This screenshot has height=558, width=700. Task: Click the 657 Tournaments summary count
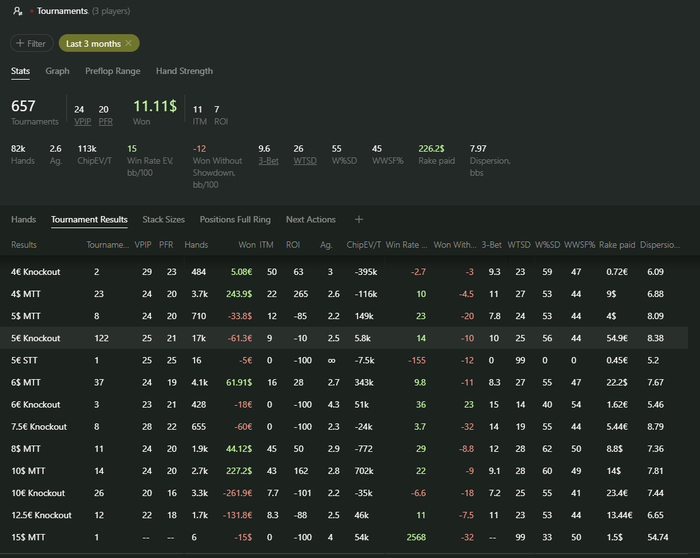[x=23, y=106]
